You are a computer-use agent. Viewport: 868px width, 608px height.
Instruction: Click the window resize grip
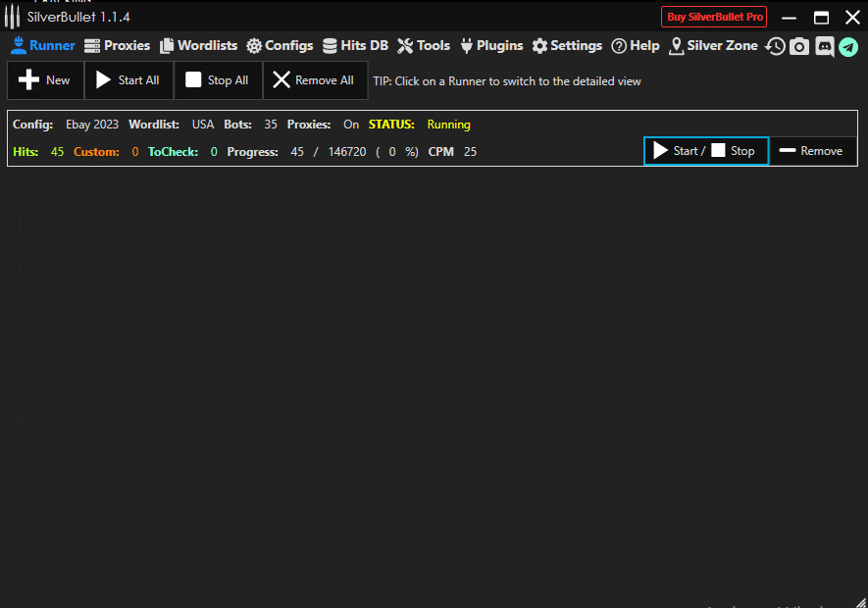click(861, 602)
